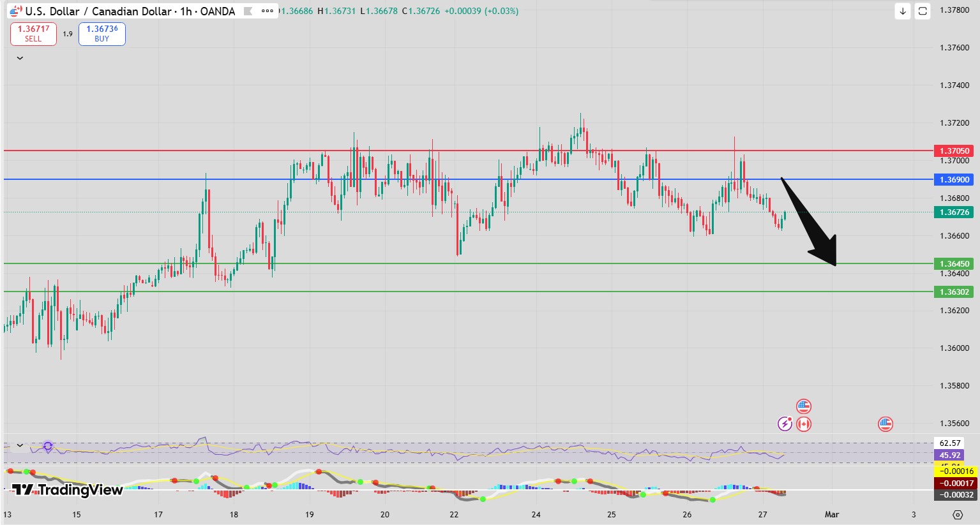Open the three-dots more menu beside OANDA
This screenshot has width=980, height=525.
click(268, 11)
